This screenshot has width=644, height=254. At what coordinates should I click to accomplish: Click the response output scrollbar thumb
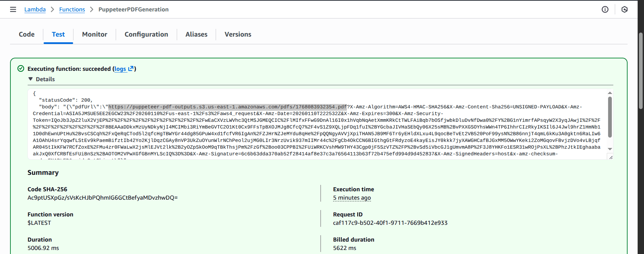pos(610,117)
